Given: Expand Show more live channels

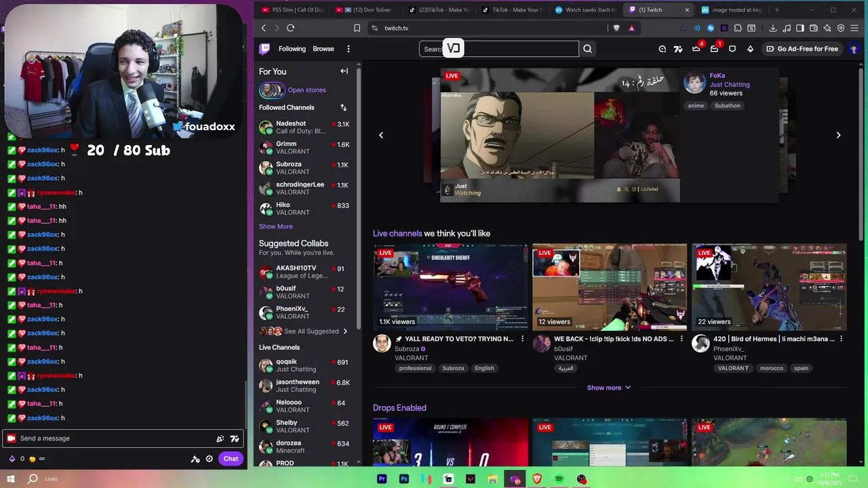Looking at the screenshot, I should 609,388.
